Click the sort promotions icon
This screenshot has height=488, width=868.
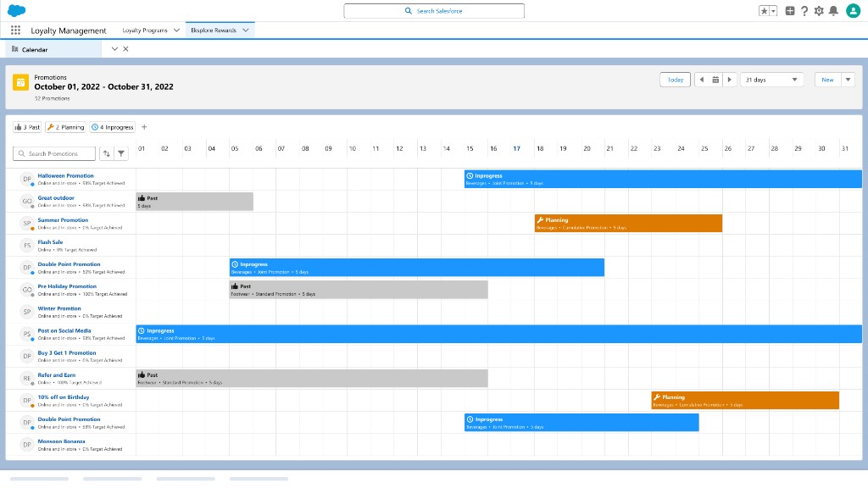tap(106, 153)
